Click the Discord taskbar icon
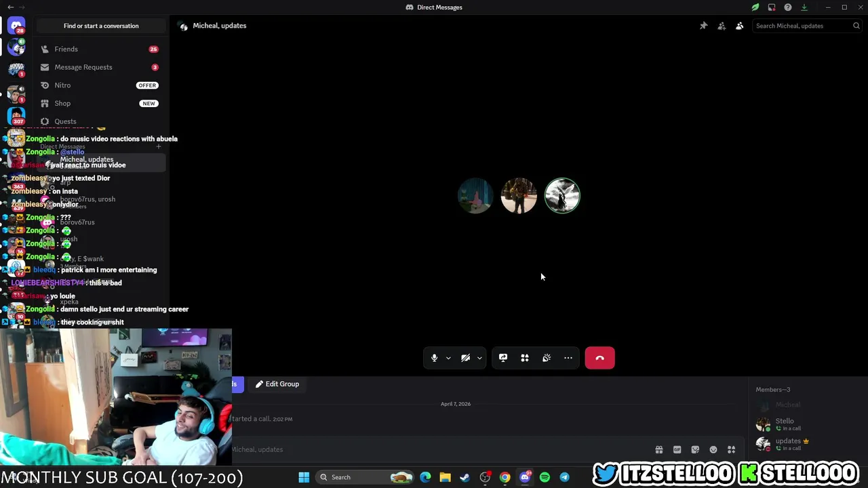This screenshot has height=488, width=868. pos(525,477)
